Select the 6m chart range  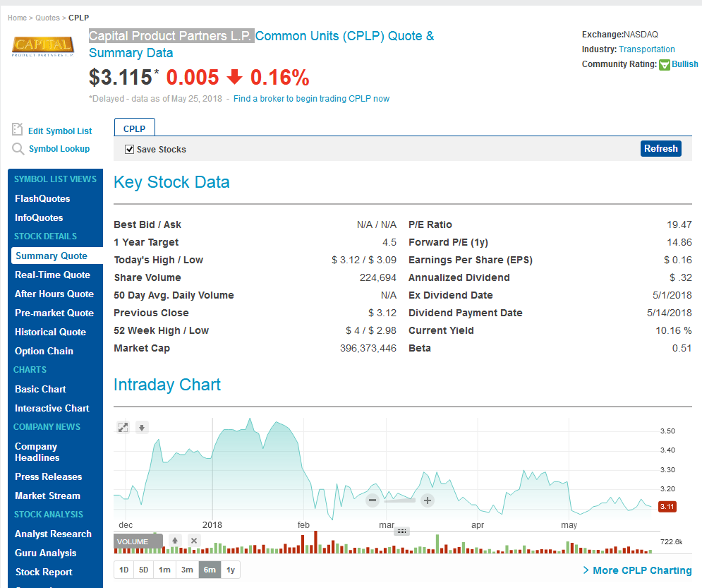pos(210,570)
